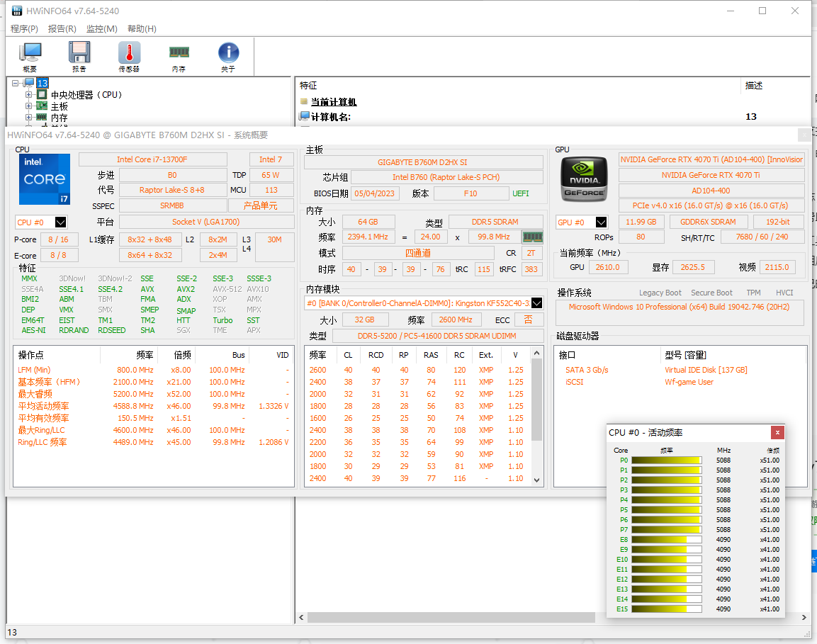The image size is (817, 644).
Task: Click the E8 core frequency bar
Action: point(666,539)
